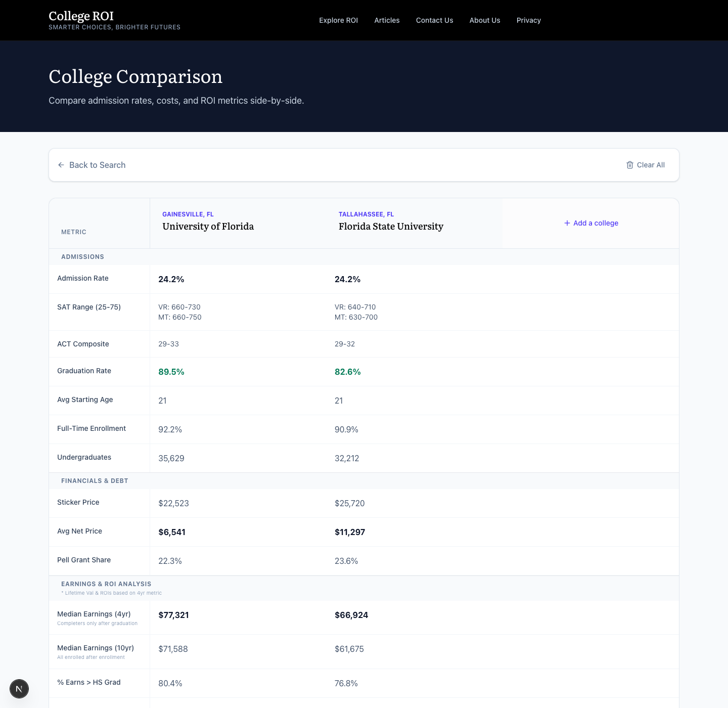Click the EARNINGS & ROI ANALYSIS section header
This screenshot has height=708, width=728.
(x=106, y=584)
